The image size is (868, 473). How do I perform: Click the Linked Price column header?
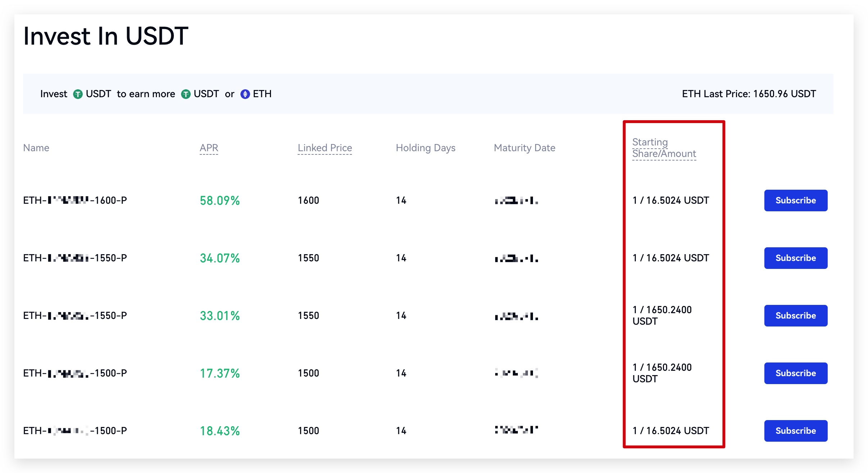point(325,148)
